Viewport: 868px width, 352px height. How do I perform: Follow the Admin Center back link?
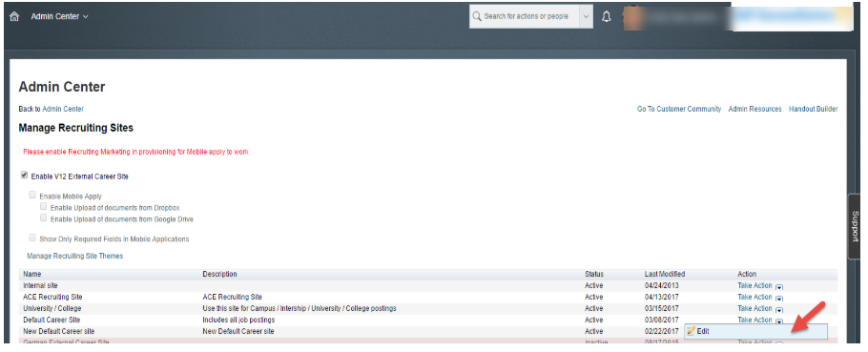pyautogui.click(x=63, y=109)
